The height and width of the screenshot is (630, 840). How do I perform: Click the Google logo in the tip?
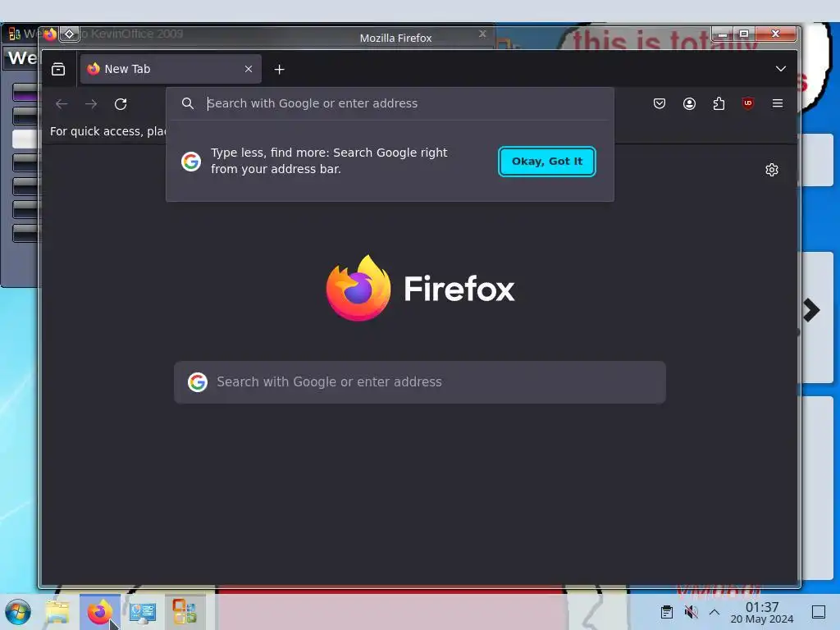(190, 162)
